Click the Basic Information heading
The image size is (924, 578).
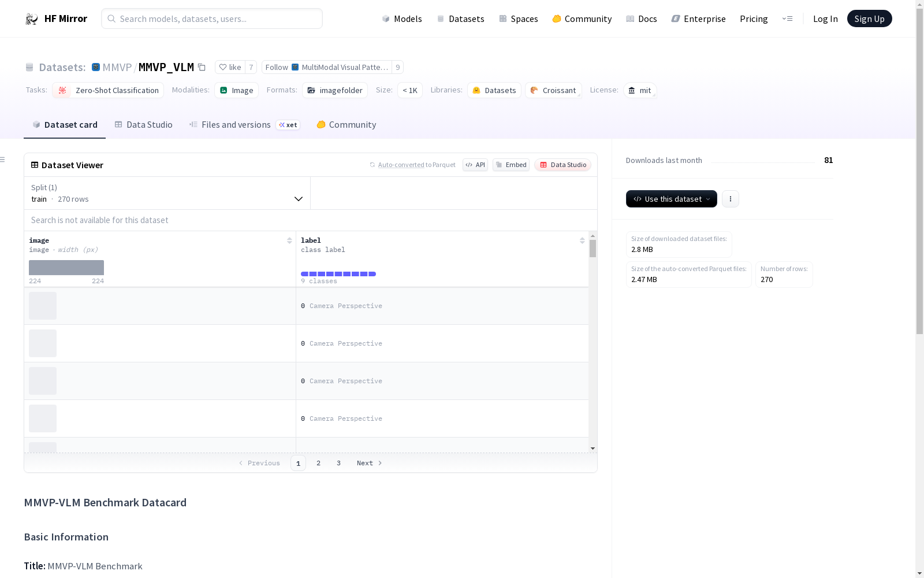pos(66,537)
